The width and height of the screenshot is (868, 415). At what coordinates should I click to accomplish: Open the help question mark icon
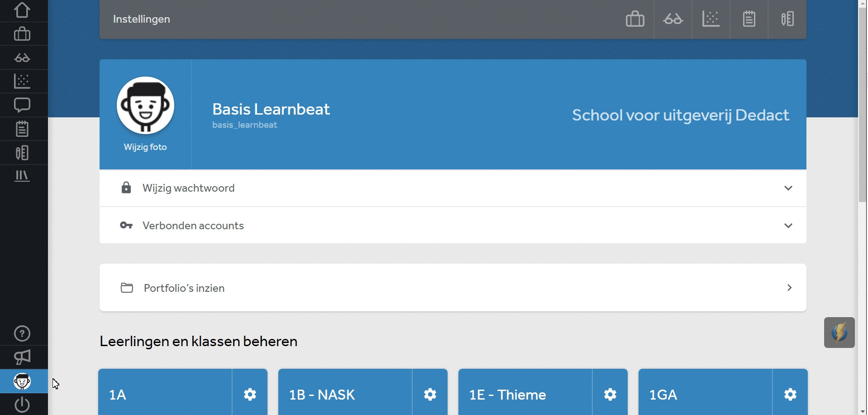coord(22,334)
